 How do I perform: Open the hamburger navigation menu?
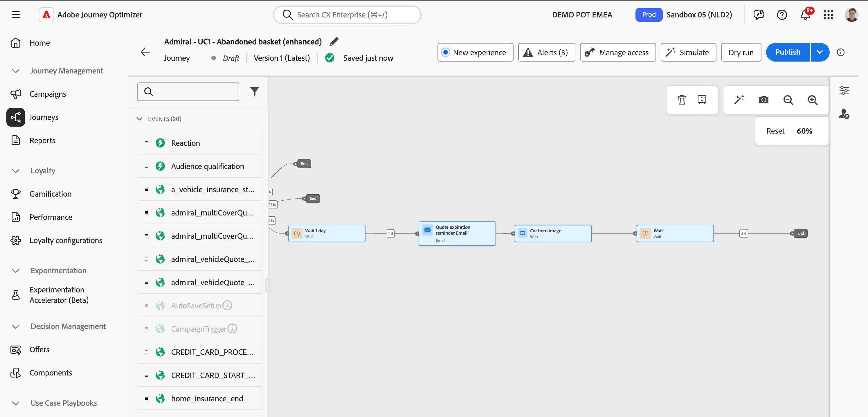point(15,15)
